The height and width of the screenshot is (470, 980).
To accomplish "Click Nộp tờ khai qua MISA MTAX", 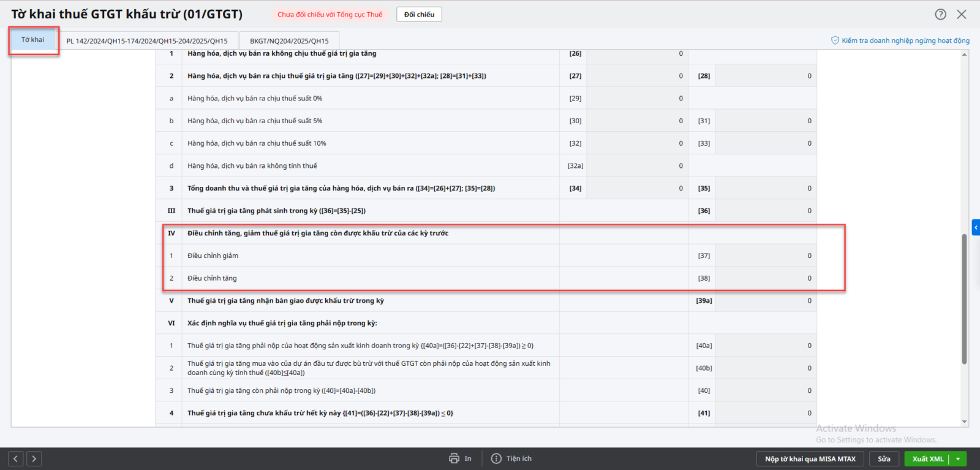I will click(810, 459).
